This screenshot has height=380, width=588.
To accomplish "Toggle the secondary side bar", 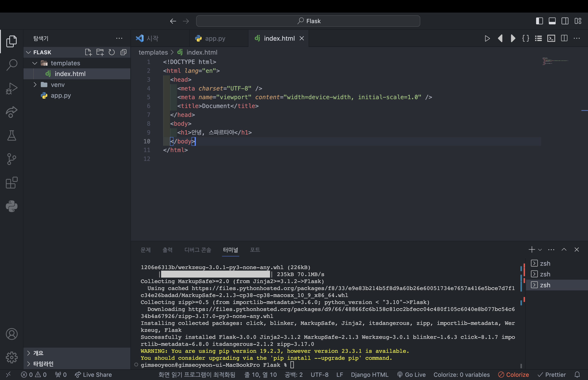I will click(565, 21).
